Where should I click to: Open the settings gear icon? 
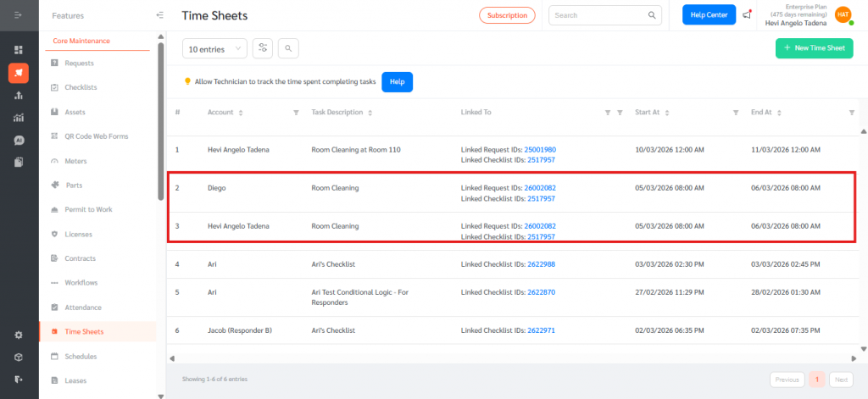pos(19,335)
